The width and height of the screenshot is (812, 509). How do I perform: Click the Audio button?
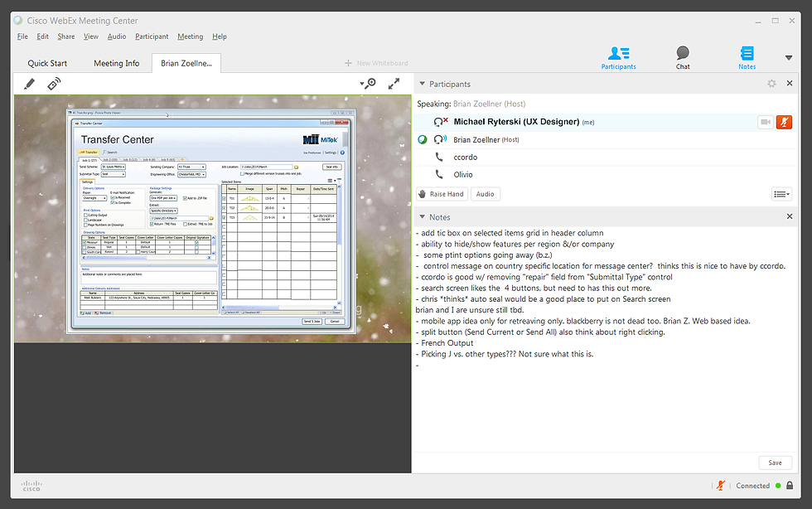click(486, 194)
